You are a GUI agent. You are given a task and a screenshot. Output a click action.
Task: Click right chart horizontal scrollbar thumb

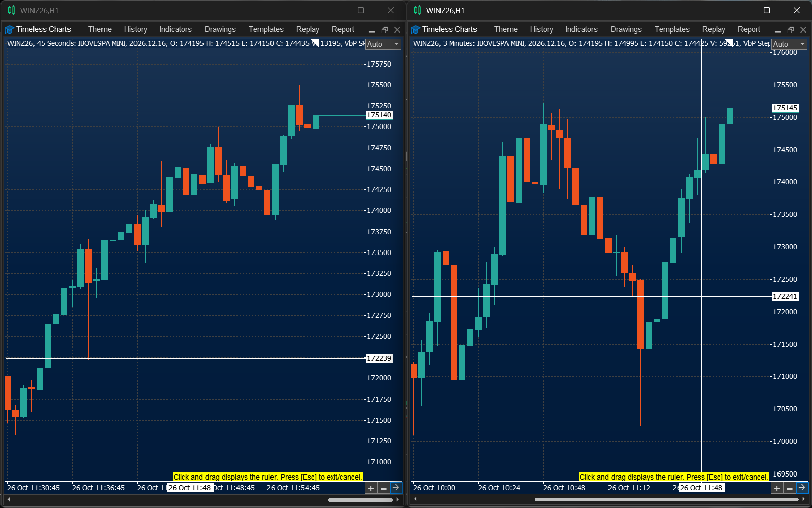[667, 499]
